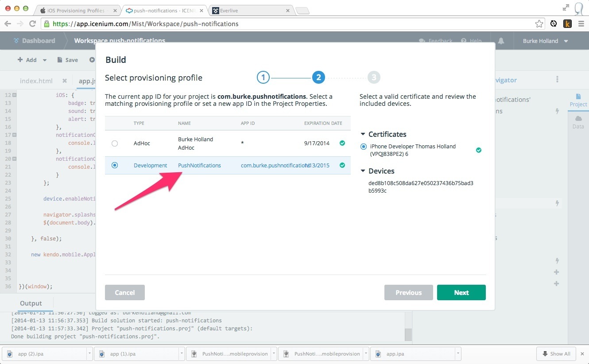The image size is (589, 364).
Task: Open the Project panel icon on right sidebar
Action: pos(578,100)
